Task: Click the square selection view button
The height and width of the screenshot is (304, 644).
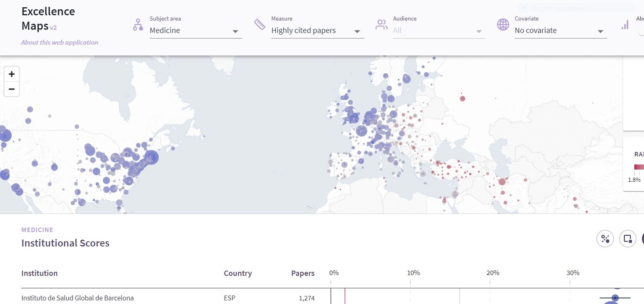Action: point(627,239)
